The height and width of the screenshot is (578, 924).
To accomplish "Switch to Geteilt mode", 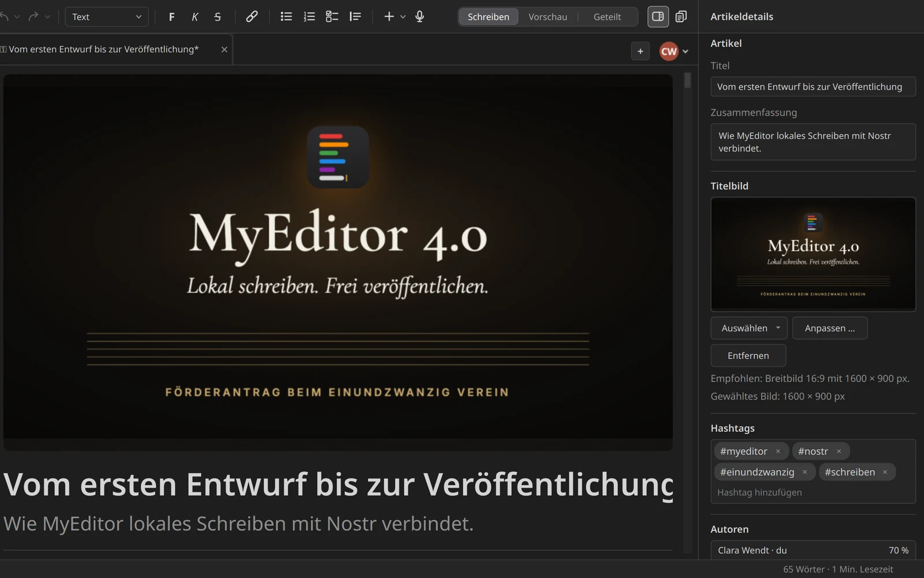I will (x=608, y=17).
